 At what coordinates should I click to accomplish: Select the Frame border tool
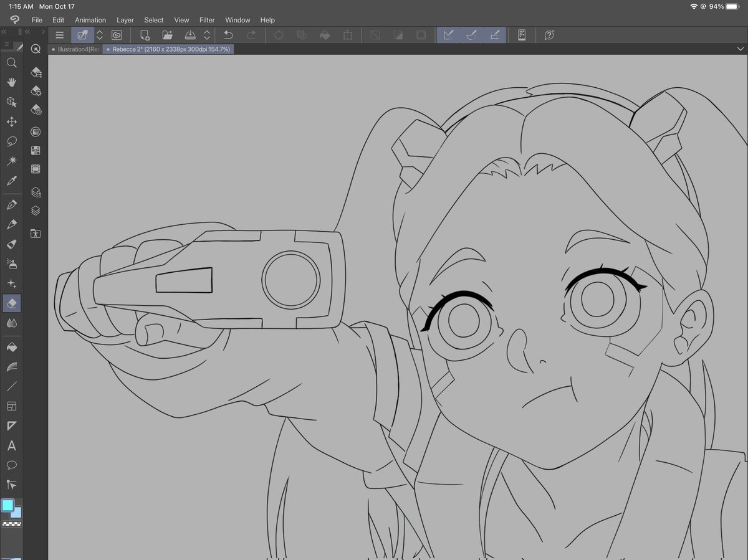point(11,406)
